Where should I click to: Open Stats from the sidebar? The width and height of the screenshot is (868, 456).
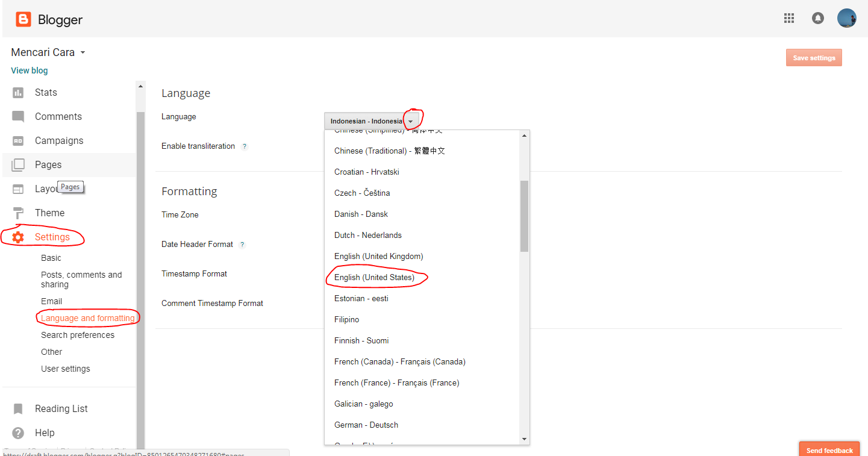tap(46, 93)
